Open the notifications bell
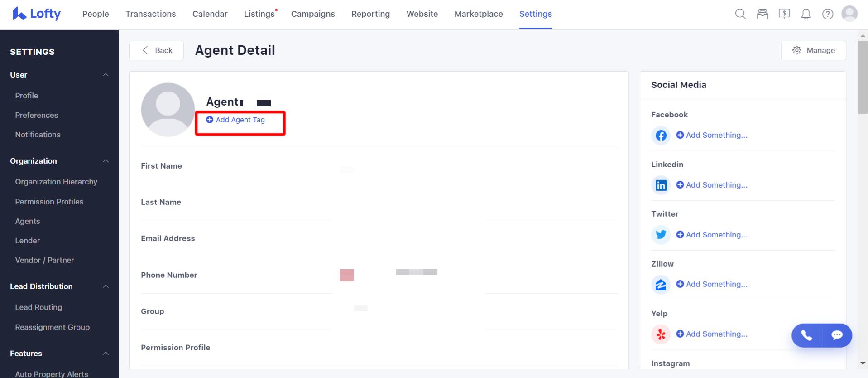The width and height of the screenshot is (868, 378). [806, 14]
